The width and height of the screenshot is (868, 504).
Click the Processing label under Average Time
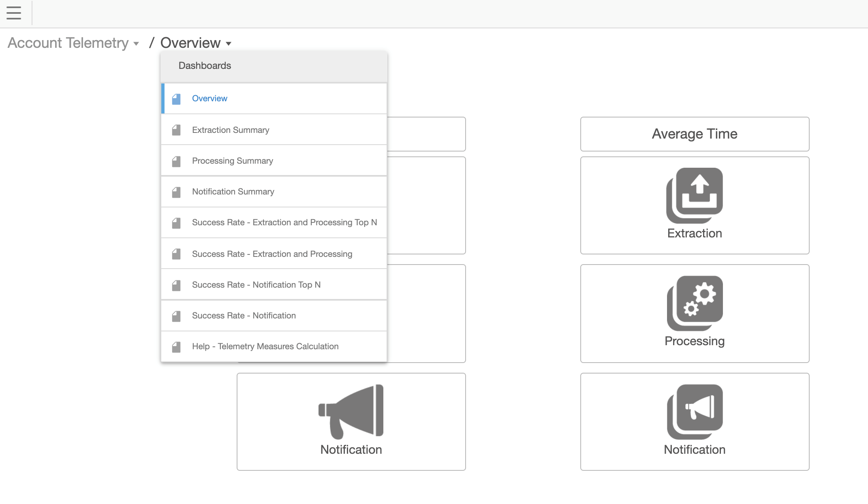point(695,341)
